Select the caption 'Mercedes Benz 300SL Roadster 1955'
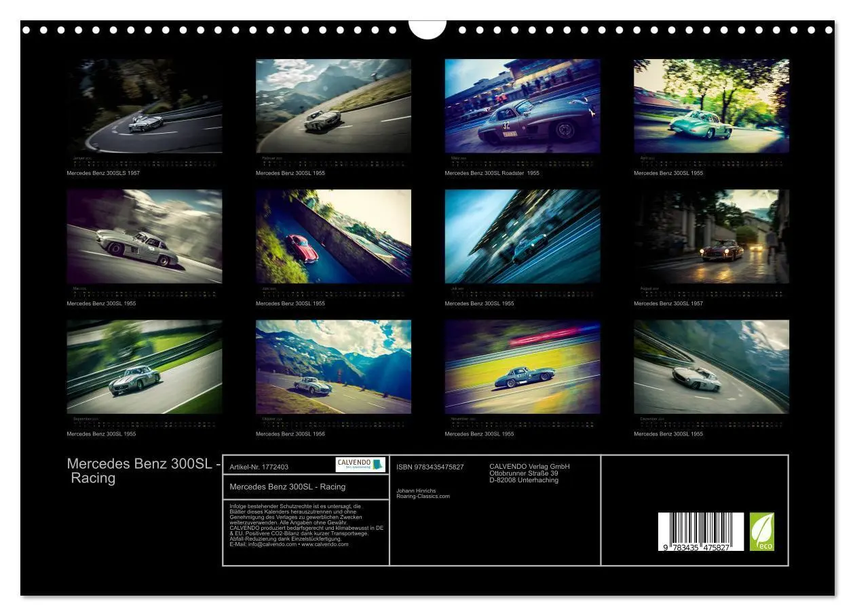 [x=492, y=173]
